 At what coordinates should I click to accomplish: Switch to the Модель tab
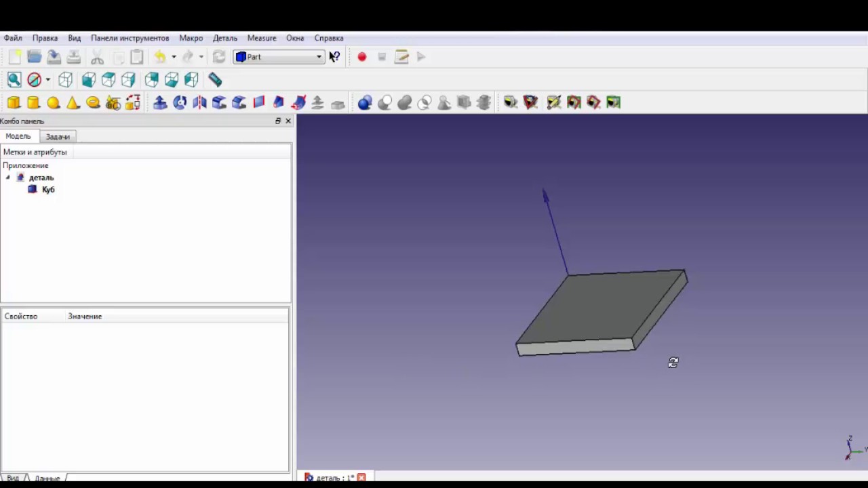pos(18,136)
